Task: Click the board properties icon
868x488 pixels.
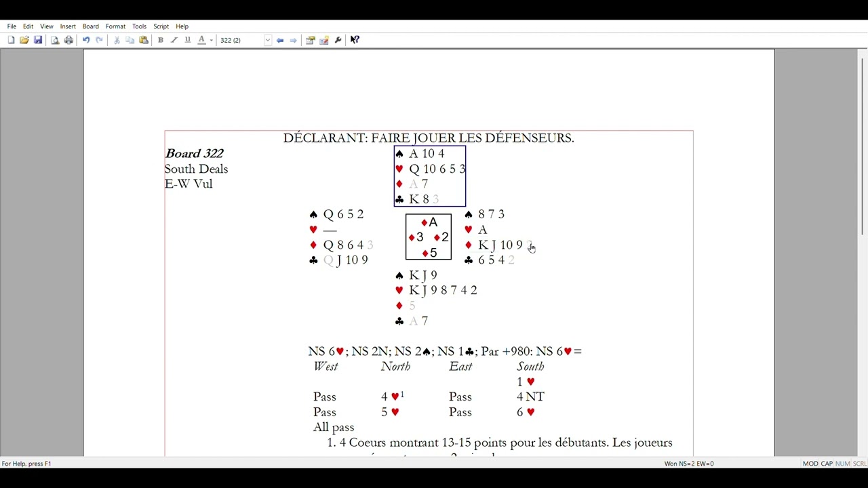Action: pos(311,40)
